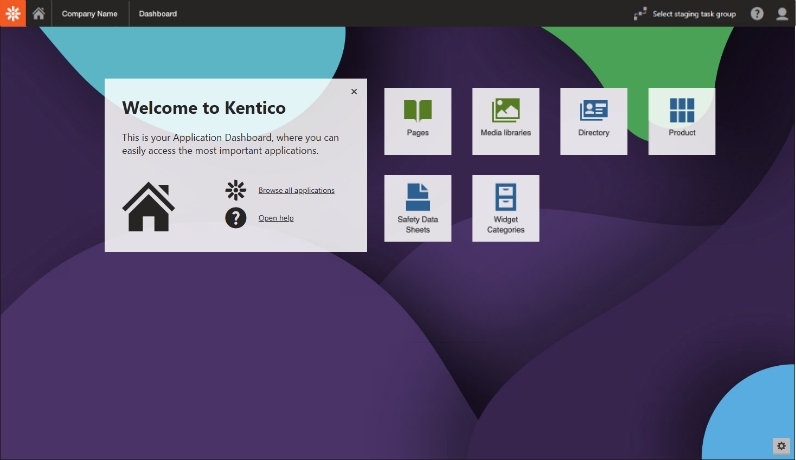
Task: Open the Product application tile
Action: pos(682,121)
